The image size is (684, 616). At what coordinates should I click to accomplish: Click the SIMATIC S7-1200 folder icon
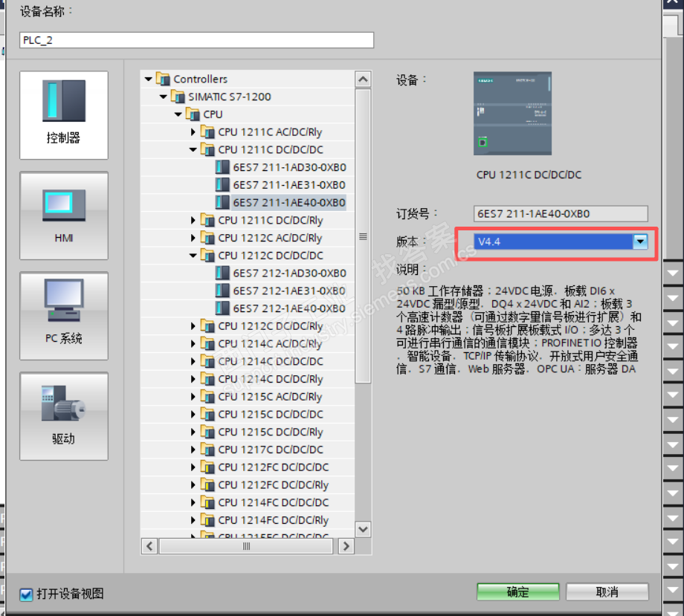tap(178, 97)
